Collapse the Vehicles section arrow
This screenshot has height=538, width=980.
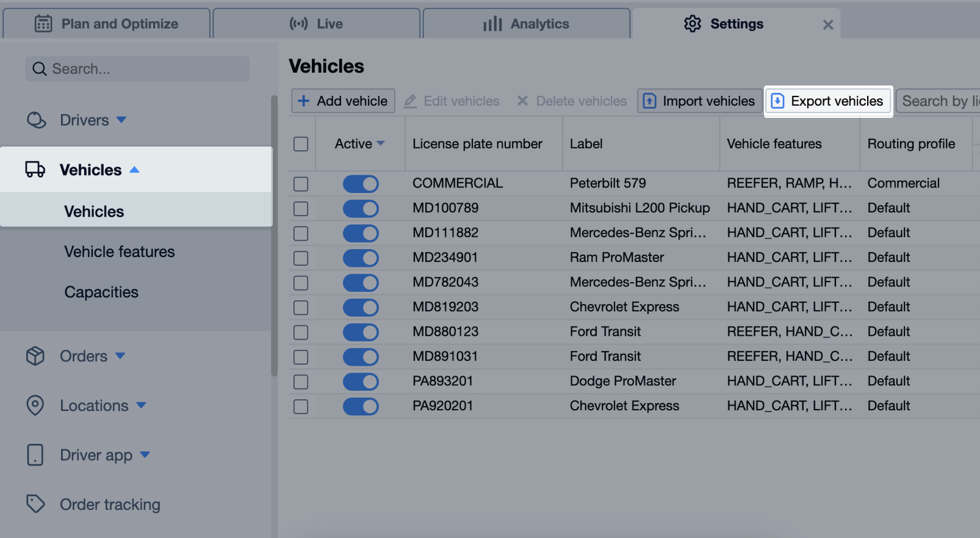click(135, 170)
